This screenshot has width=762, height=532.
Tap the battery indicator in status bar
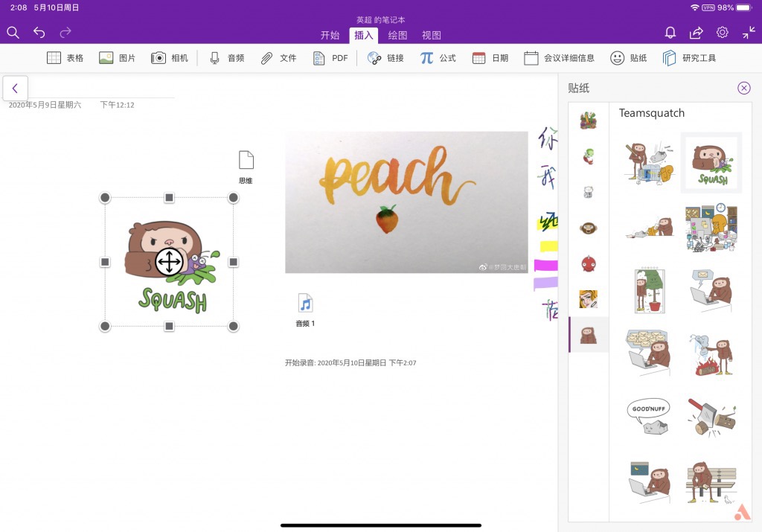click(x=744, y=7)
